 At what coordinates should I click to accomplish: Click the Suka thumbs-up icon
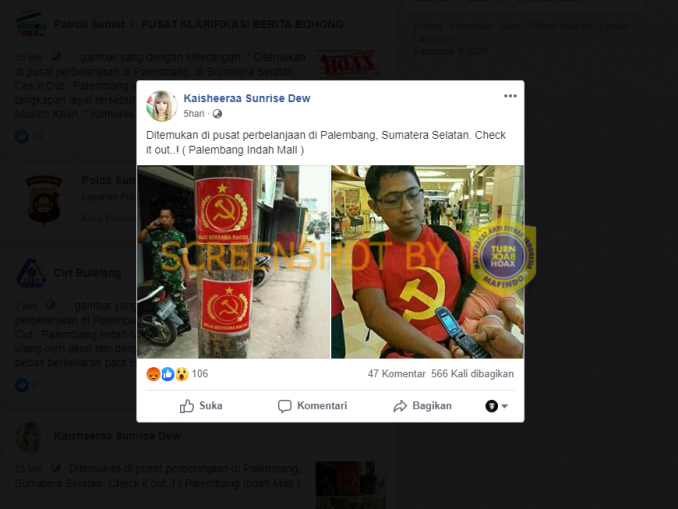[187, 406]
